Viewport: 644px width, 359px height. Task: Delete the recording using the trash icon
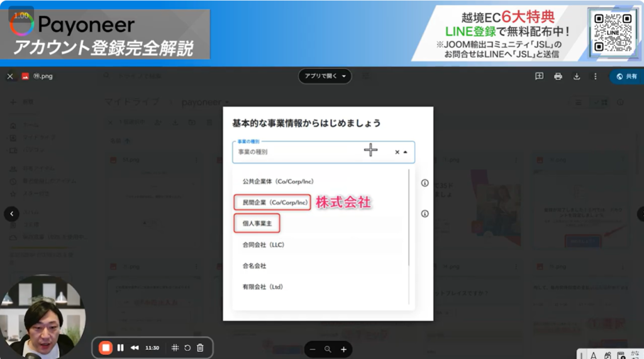click(200, 348)
